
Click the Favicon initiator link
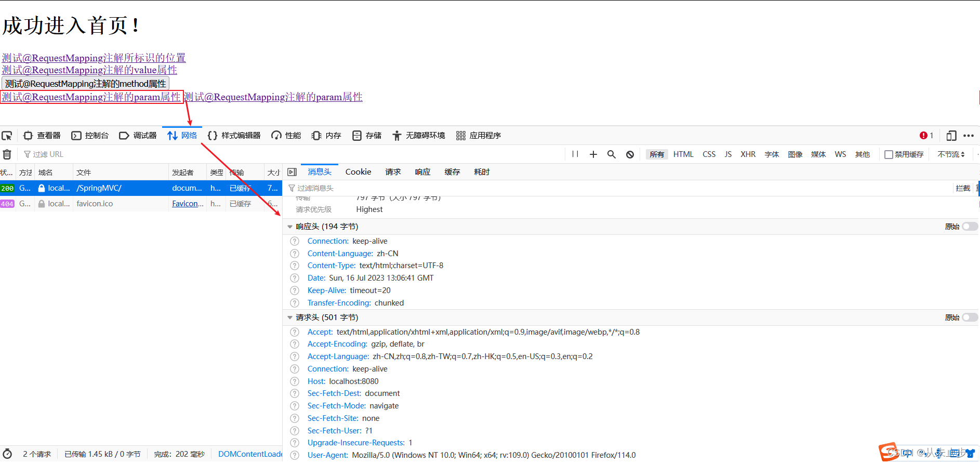(x=188, y=204)
